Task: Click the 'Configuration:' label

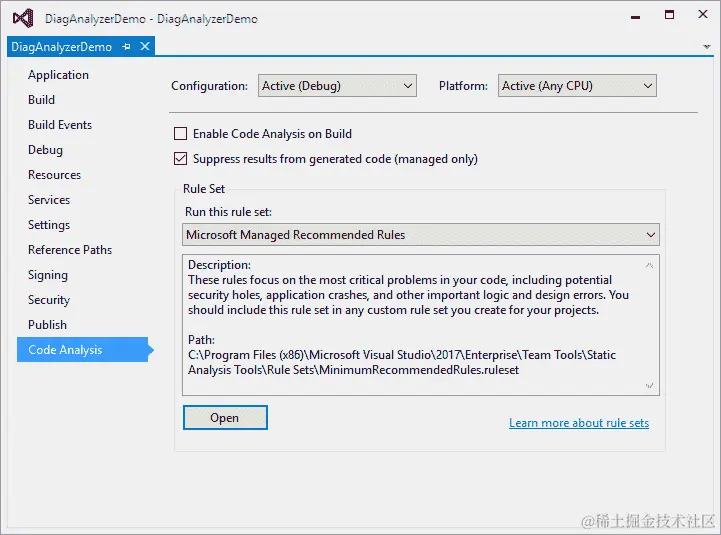Action: click(x=209, y=86)
